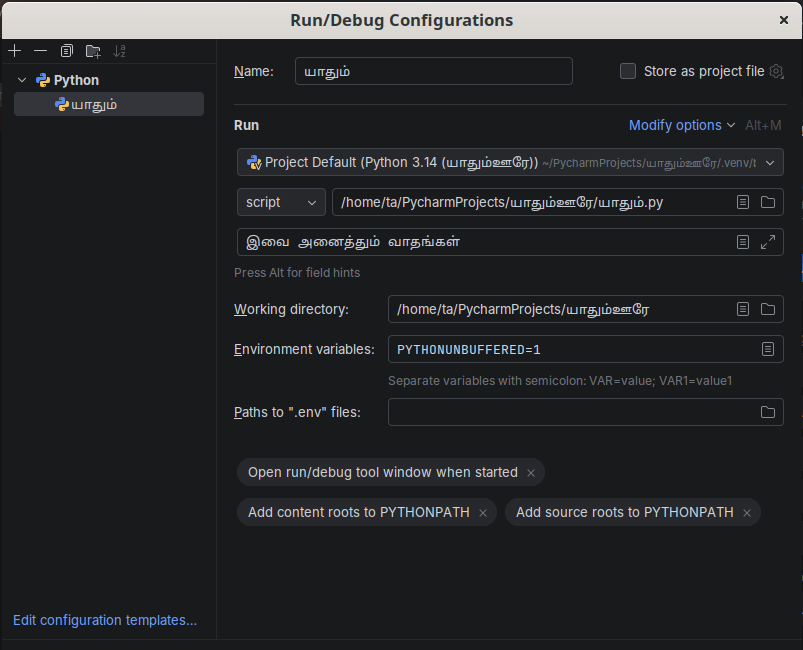The image size is (803, 650).
Task: Browse for a working directory folder
Action: tap(768, 309)
